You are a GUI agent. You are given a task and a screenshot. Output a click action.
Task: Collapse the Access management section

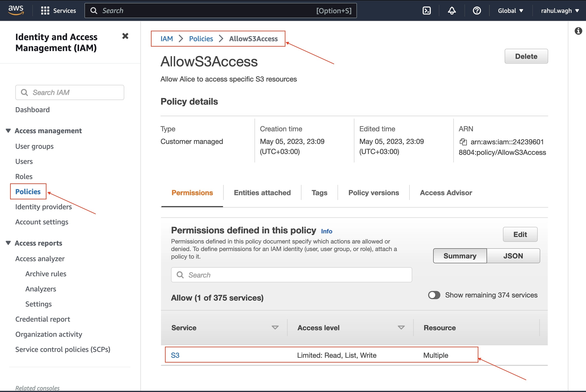tap(8, 130)
